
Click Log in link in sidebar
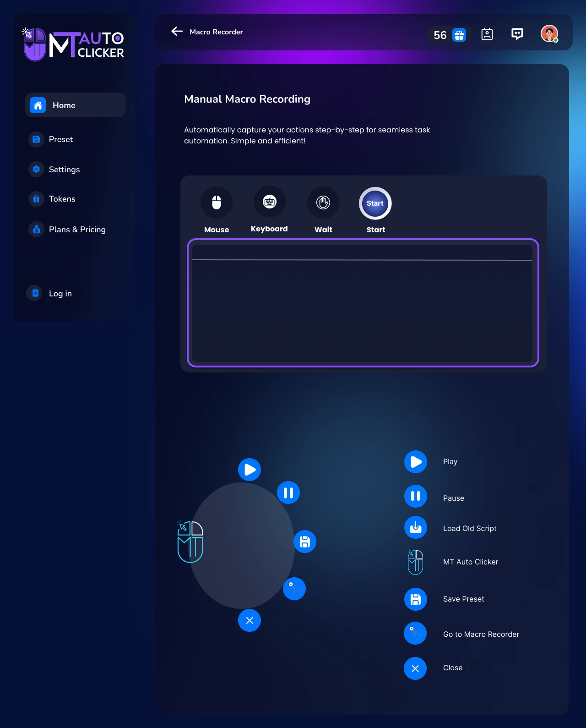60,294
